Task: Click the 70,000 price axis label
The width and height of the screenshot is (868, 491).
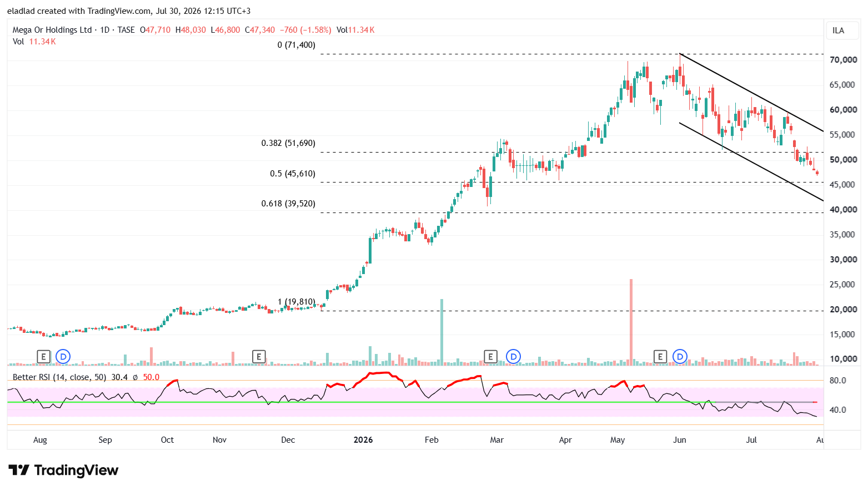Action: tap(844, 60)
